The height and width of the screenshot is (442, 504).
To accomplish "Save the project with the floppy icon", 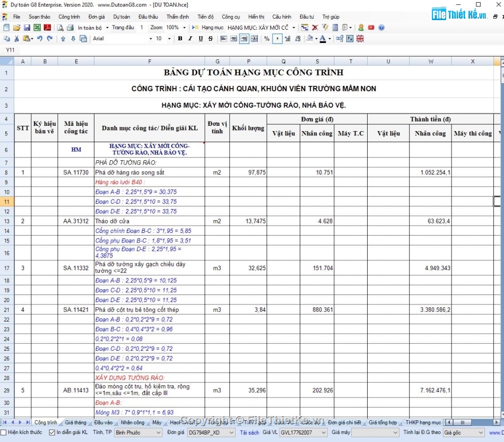I will click(27, 28).
